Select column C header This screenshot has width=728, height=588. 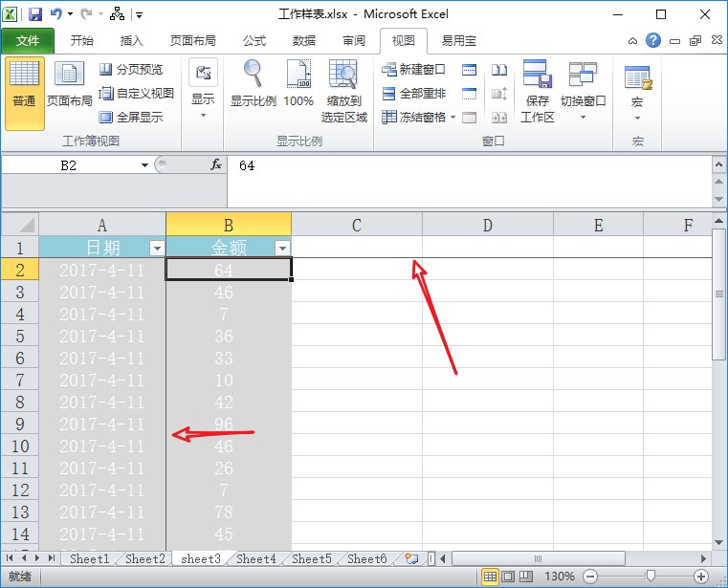click(x=357, y=225)
